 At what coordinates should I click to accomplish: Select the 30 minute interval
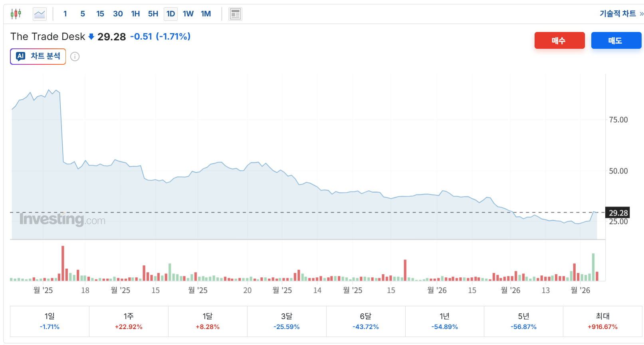coord(118,14)
